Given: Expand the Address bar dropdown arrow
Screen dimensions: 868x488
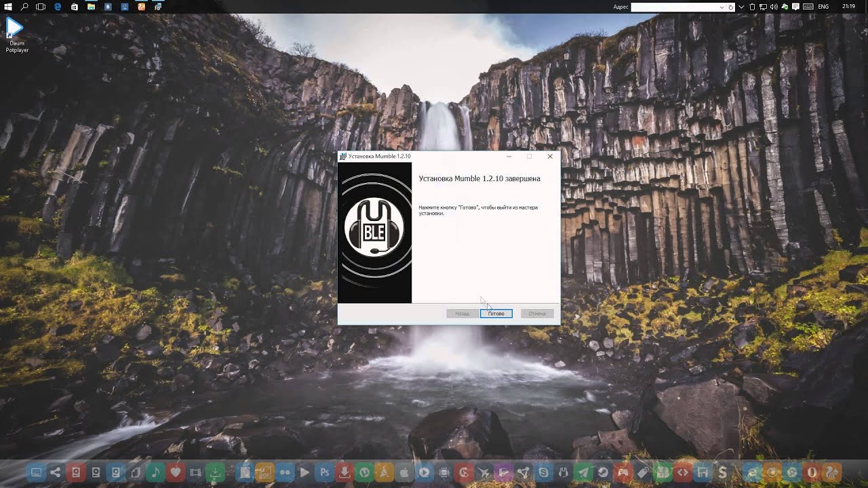Looking at the screenshot, I should coord(722,7).
